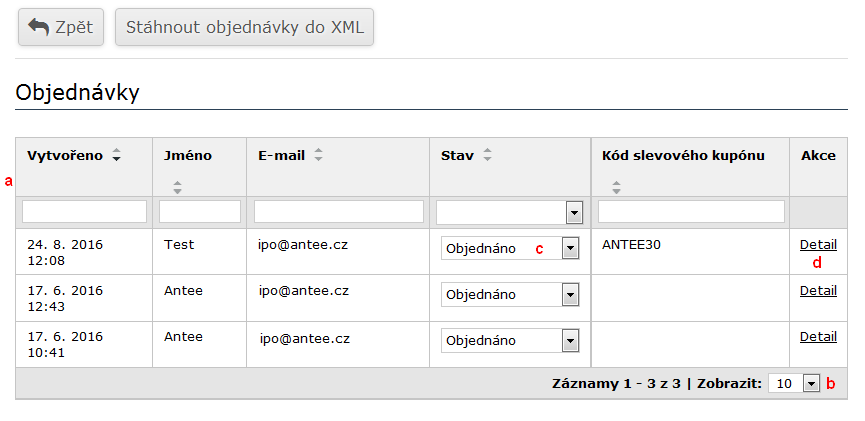Open status dropdown for 12:43 Antee order
The width and height of the screenshot is (865, 421).
tap(510, 294)
